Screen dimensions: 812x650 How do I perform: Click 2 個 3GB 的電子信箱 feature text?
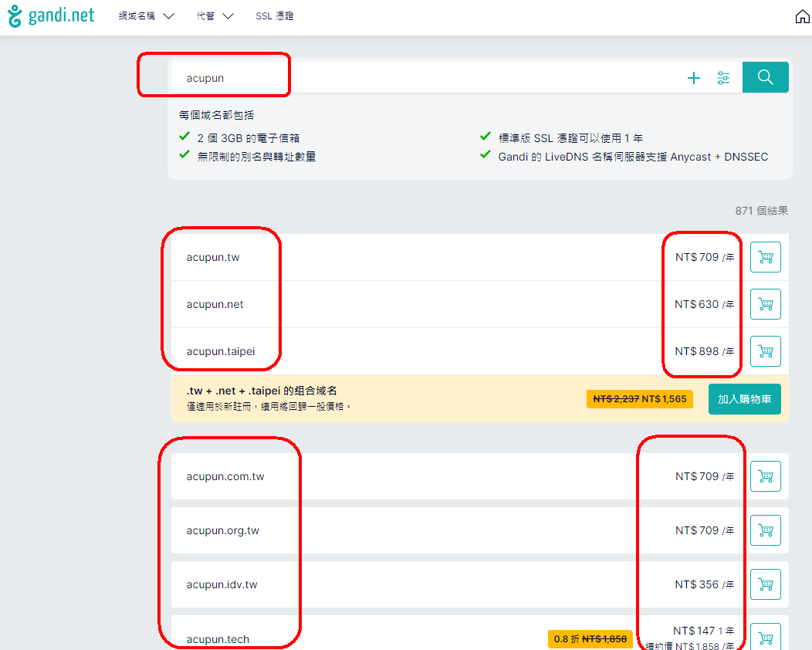tap(248, 138)
